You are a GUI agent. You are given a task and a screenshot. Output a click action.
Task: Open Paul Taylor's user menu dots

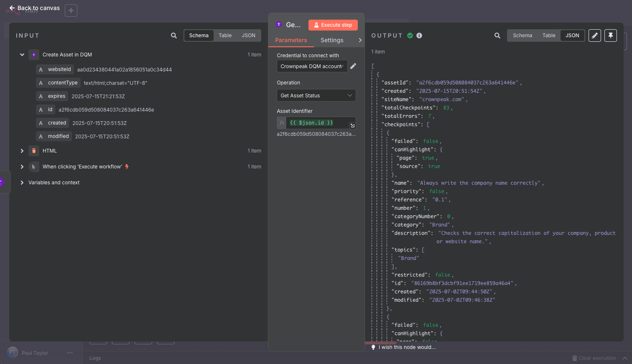[x=70, y=353]
